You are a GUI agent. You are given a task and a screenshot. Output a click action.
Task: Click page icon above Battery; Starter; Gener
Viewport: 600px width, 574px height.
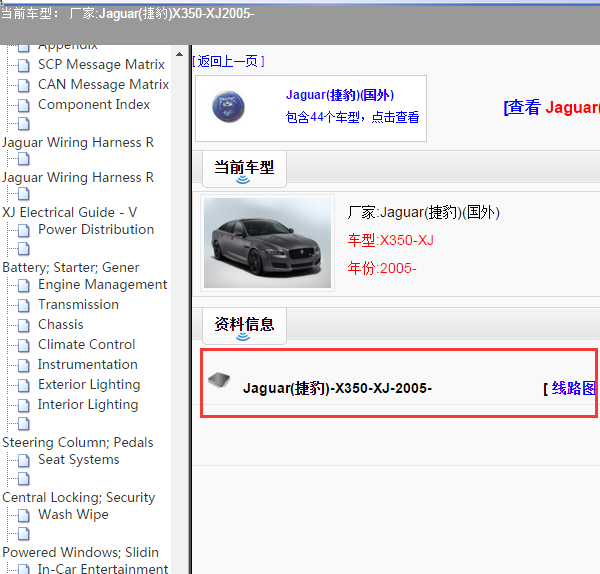pyautogui.click(x=24, y=249)
